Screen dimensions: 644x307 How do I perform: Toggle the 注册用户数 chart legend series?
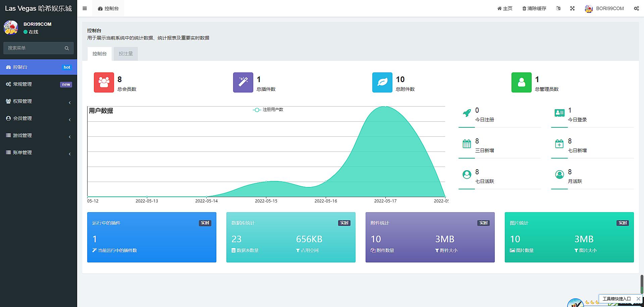click(x=268, y=110)
